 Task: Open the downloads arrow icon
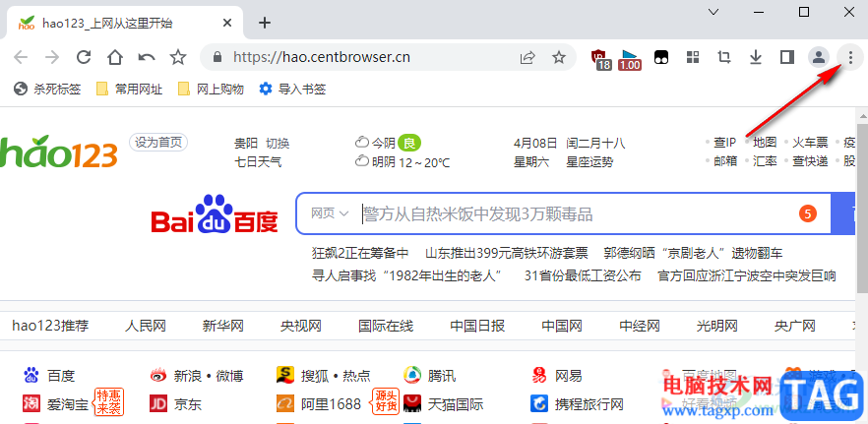(755, 57)
